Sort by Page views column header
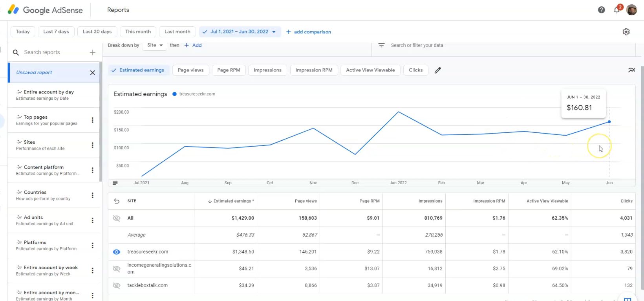Image resolution: width=644 pixels, height=301 pixels. (x=306, y=201)
